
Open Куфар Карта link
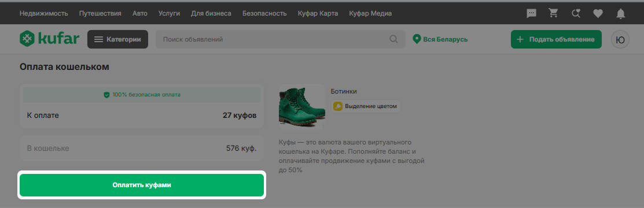tap(318, 13)
